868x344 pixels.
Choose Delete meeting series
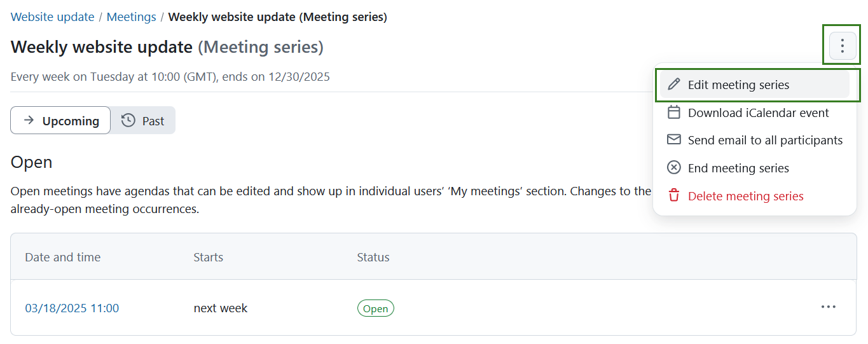click(x=745, y=196)
